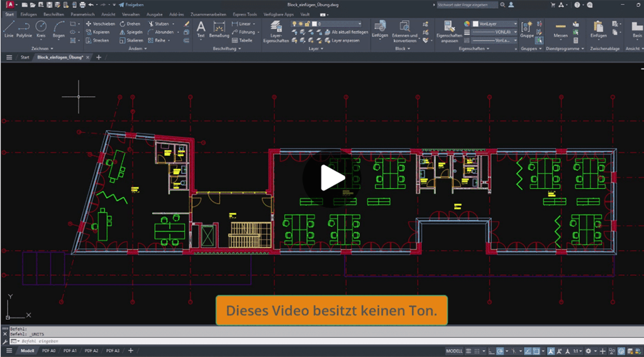Open the VonLayer color dropdown

click(x=516, y=24)
